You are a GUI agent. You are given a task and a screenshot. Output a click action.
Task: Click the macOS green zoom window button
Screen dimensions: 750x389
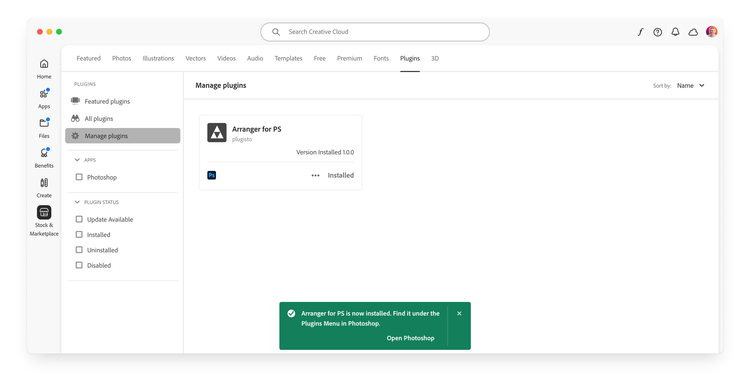tap(59, 32)
